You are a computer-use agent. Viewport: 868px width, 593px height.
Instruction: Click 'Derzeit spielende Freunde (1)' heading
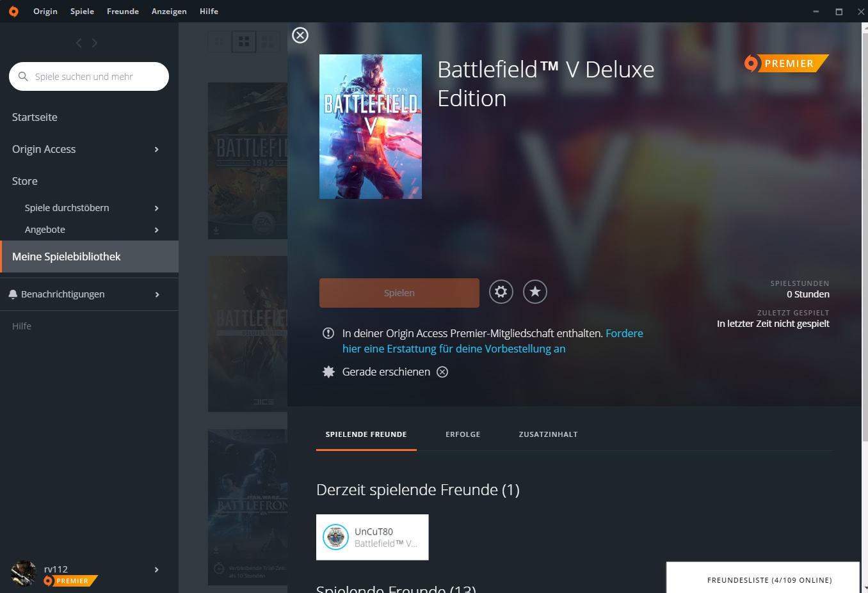tap(418, 490)
